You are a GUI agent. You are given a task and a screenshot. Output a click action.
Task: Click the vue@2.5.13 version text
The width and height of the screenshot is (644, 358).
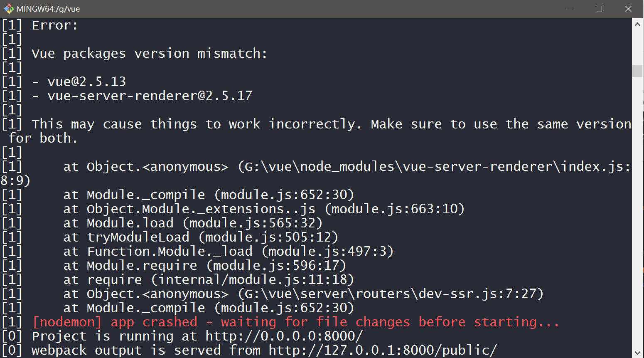(86, 81)
